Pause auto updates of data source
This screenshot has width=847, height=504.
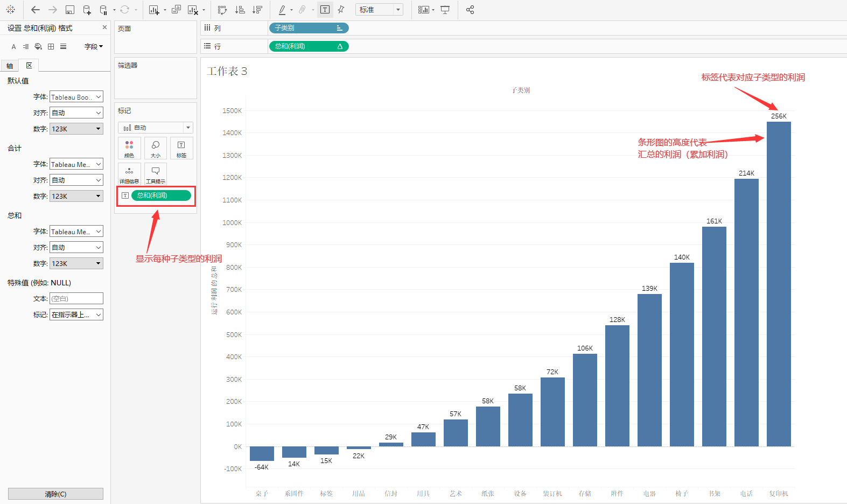(x=103, y=10)
